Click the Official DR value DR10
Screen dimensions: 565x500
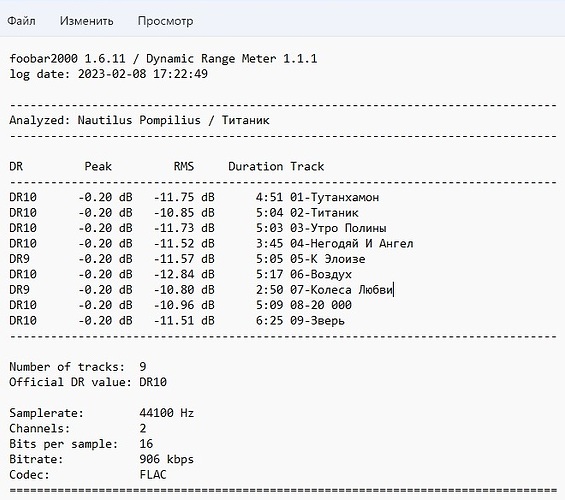153,383
